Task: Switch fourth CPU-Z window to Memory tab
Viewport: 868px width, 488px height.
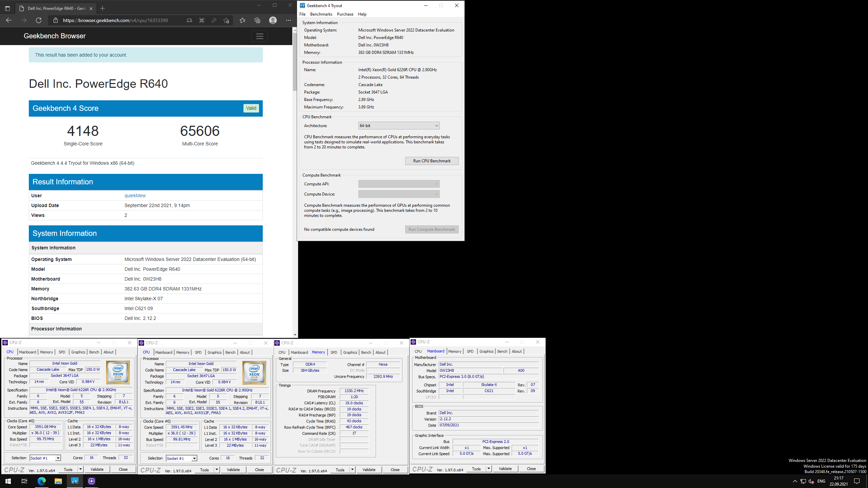Action: [454, 351]
